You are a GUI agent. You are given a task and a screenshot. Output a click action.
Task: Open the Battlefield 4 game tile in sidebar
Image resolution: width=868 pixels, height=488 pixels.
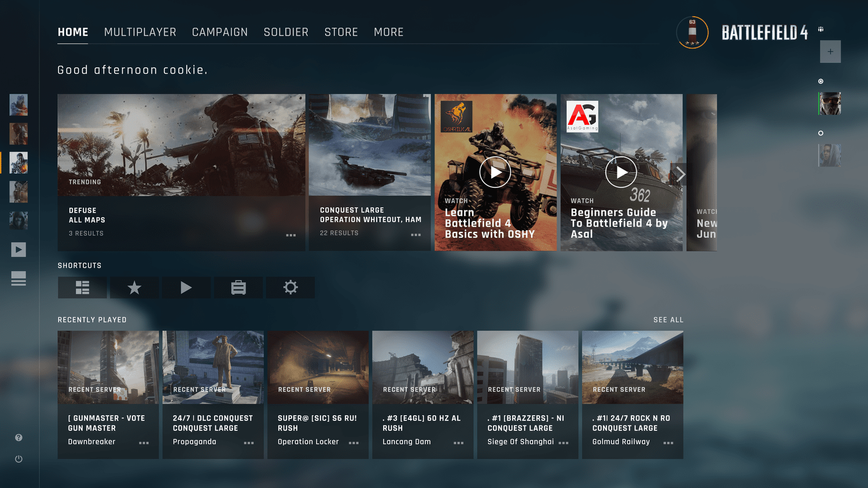click(19, 163)
